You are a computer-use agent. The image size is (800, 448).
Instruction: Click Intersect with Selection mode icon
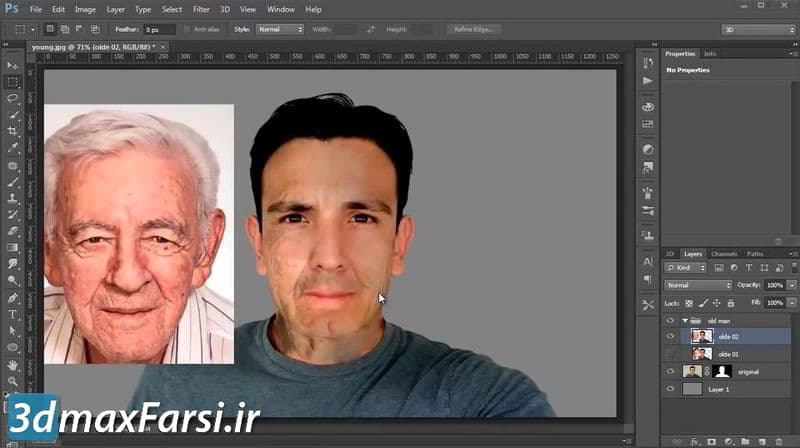coord(95,29)
